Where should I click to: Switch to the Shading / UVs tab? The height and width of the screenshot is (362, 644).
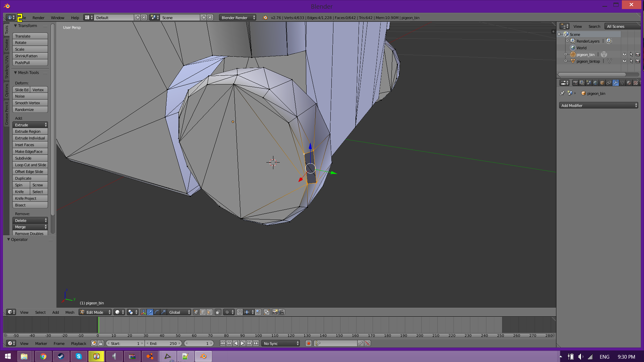[7, 67]
